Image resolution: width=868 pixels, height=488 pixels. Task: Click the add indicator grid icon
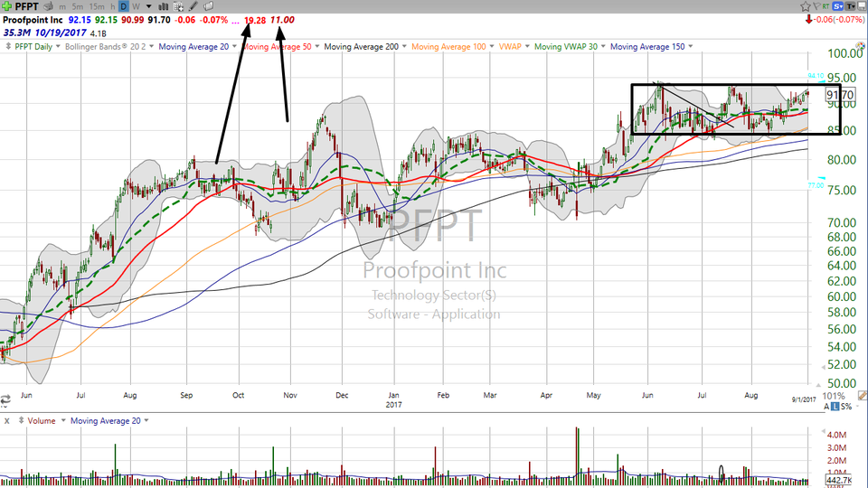[x=178, y=6]
